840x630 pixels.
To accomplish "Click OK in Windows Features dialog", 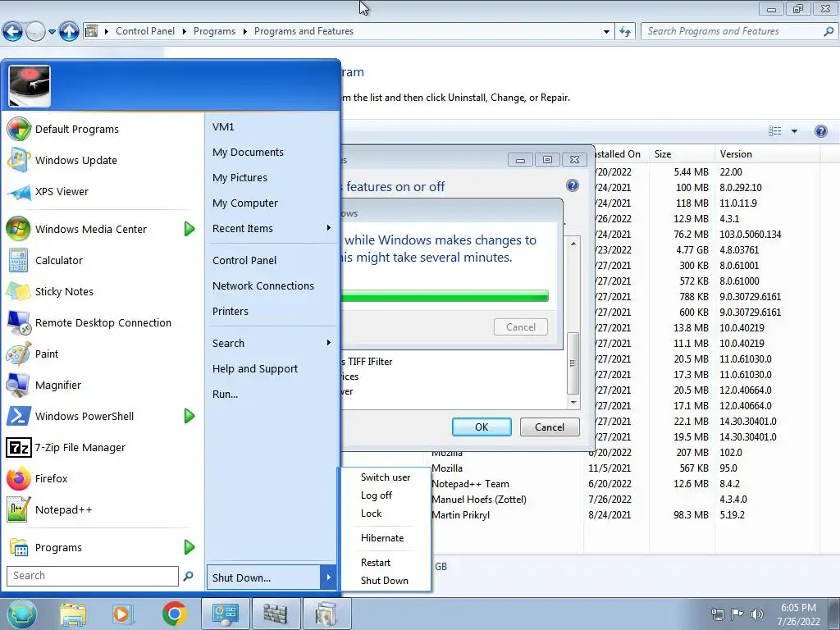I will 482,427.
